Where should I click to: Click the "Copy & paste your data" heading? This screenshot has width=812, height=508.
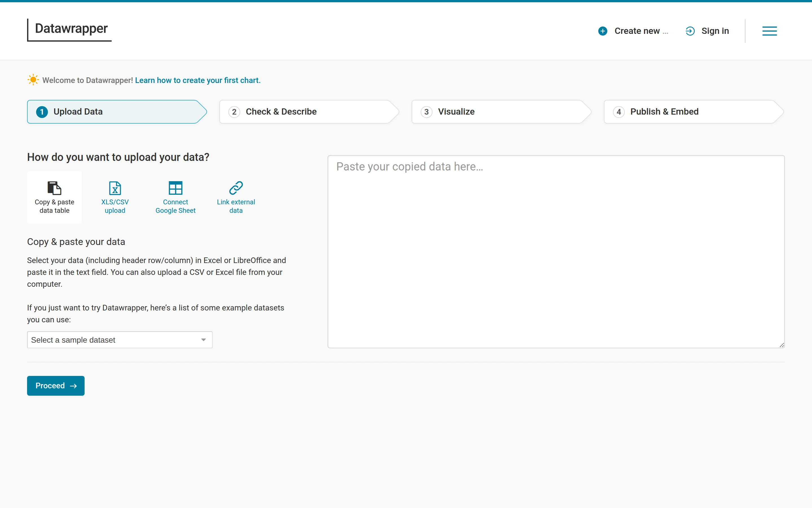[x=76, y=242]
